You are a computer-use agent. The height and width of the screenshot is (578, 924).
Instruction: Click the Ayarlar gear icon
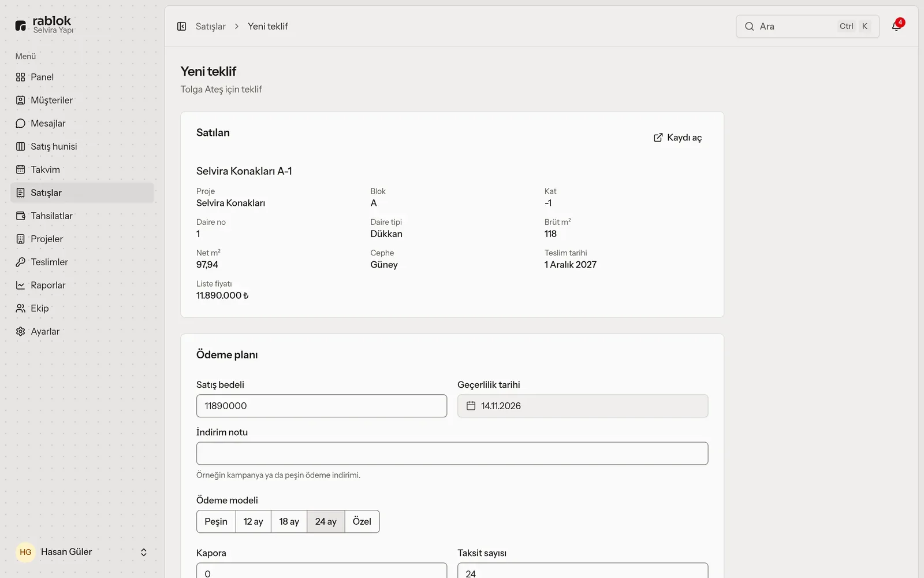(21, 331)
